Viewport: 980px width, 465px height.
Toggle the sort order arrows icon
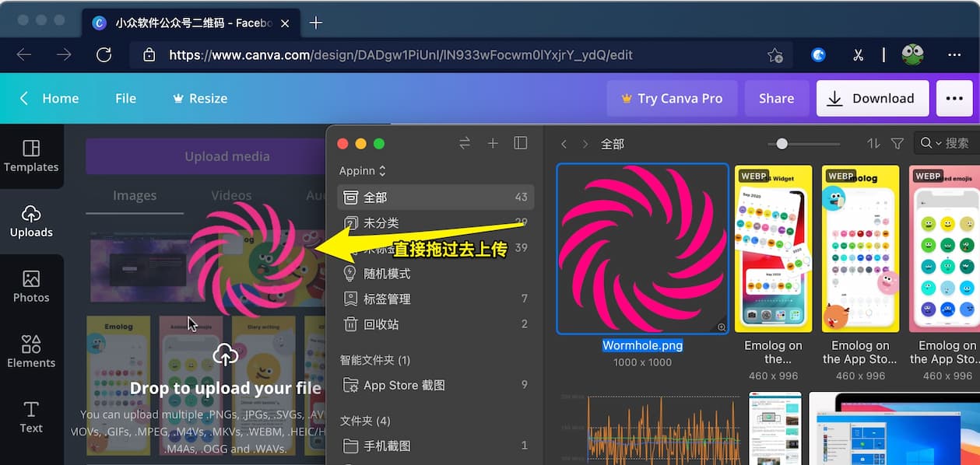(873, 143)
